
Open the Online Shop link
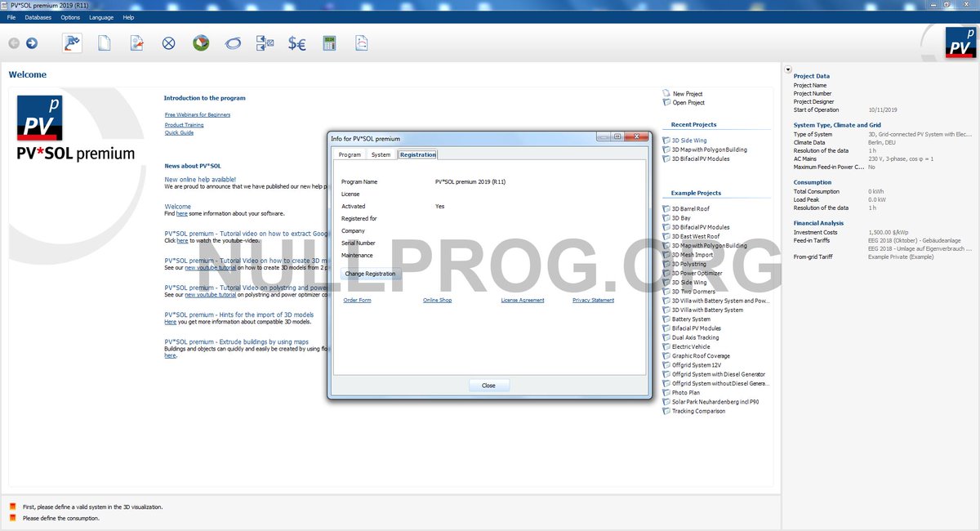coord(437,301)
